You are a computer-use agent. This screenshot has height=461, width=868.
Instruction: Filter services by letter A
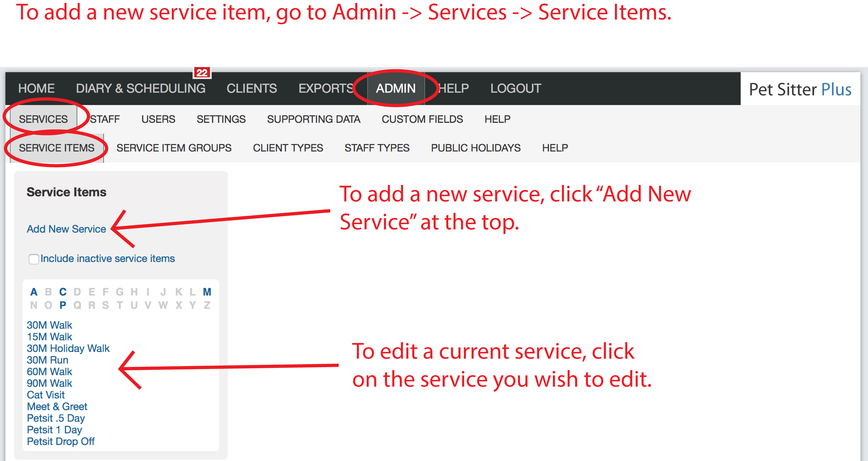[34, 292]
